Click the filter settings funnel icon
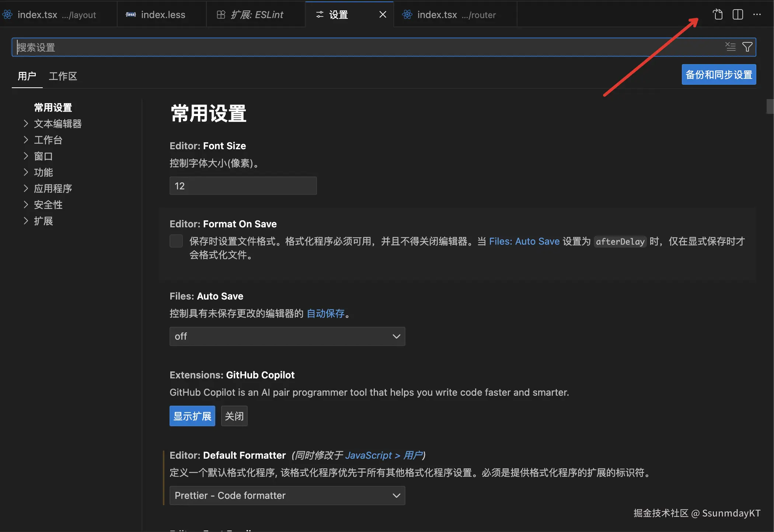 747,47
